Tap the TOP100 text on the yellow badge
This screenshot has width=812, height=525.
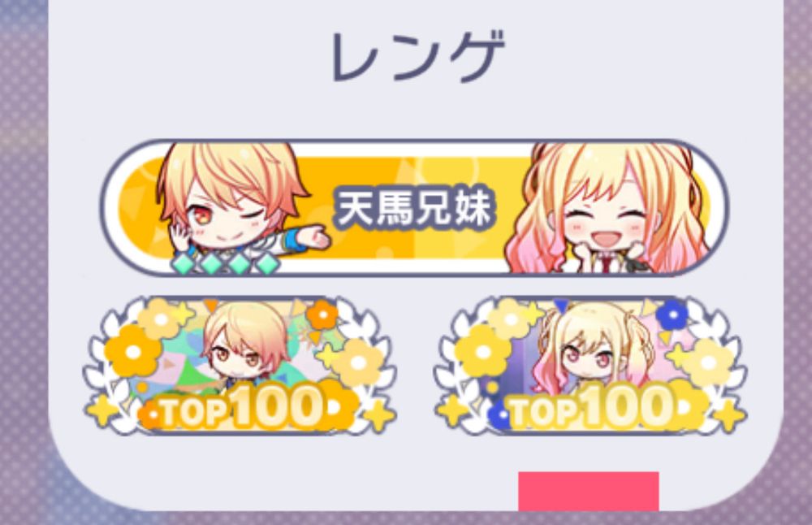click(594, 407)
